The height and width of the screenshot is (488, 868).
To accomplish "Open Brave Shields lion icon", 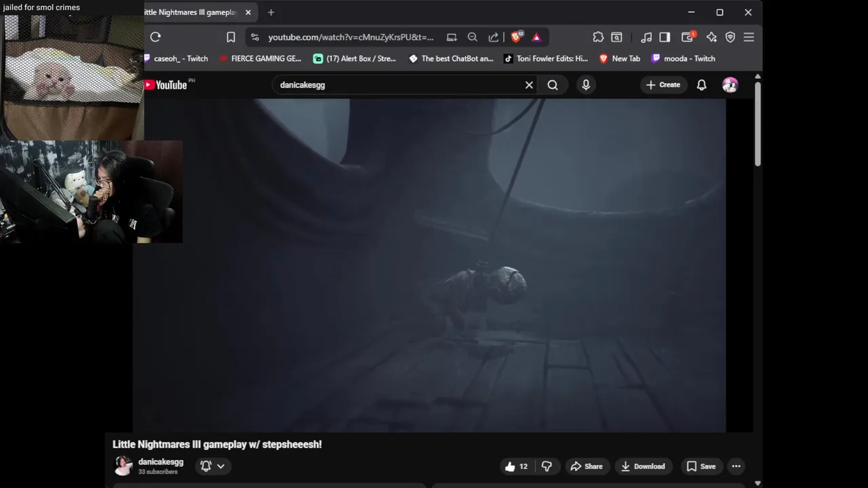I will (x=517, y=37).
